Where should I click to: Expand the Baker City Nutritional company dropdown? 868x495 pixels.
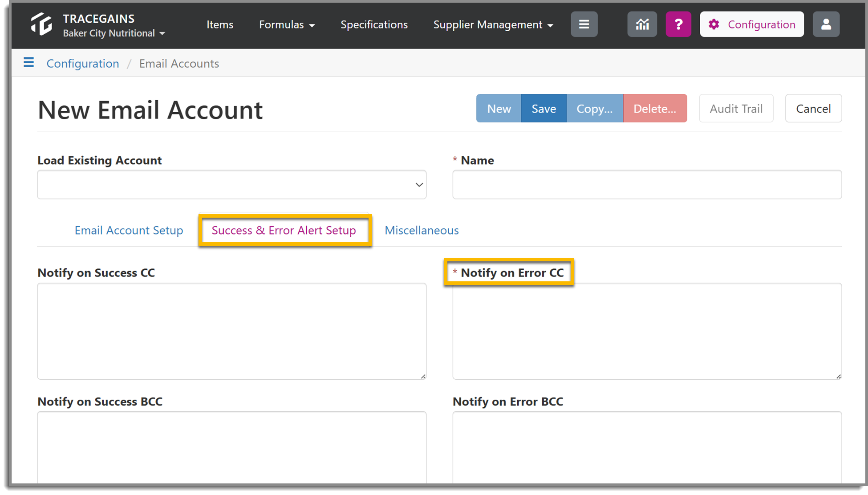pos(114,33)
